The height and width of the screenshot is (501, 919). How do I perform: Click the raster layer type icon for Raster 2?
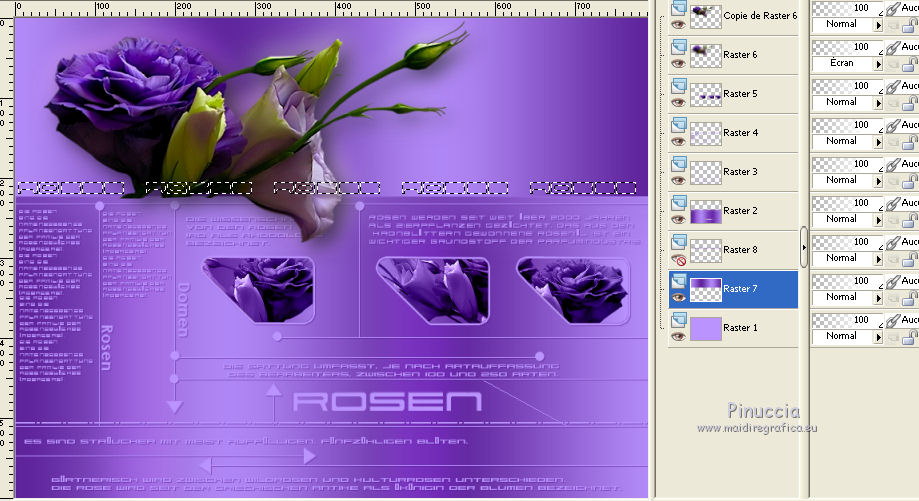(679, 203)
